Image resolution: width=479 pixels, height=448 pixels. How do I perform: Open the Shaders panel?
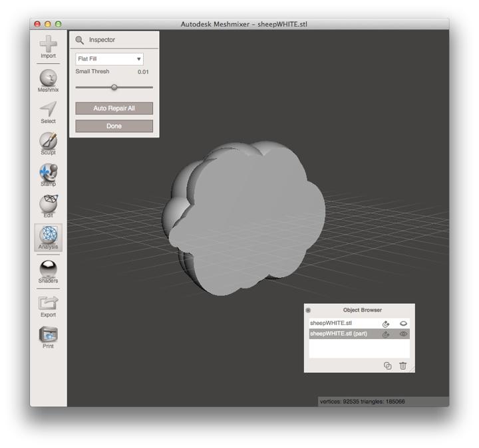point(48,270)
